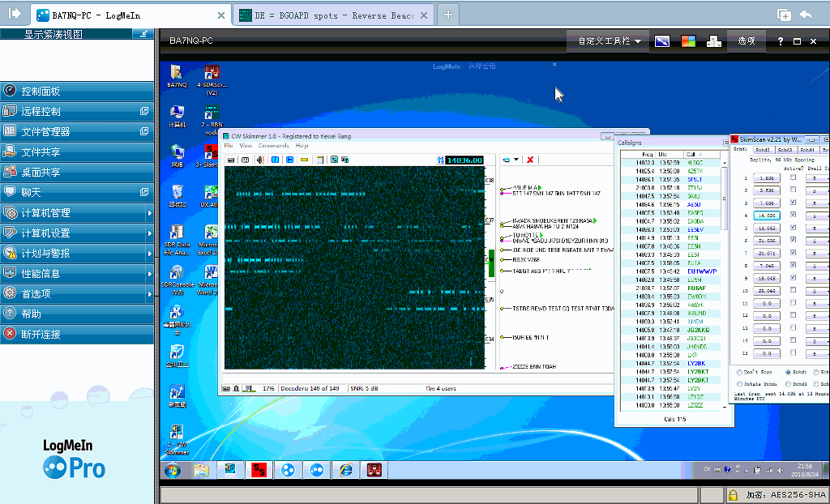Viewport: 830px width, 504px height.
Task: Uncheck the Active checkbox for SkimScan row 9
Action: click(793, 277)
